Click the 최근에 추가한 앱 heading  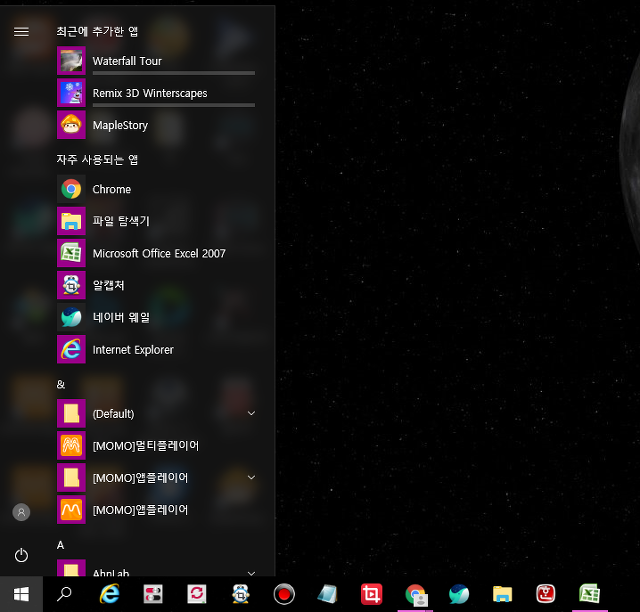[97, 31]
